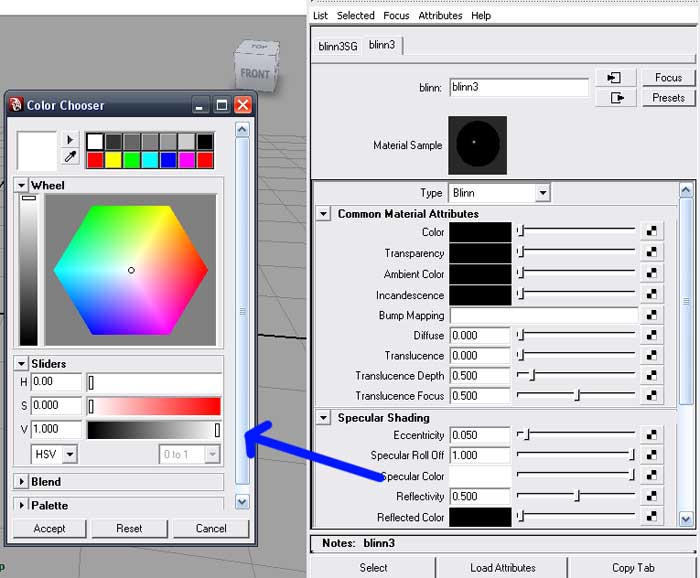Viewport: 700px width, 578px height.
Task: Switch to the blinn3SG tab
Action: tap(338, 46)
